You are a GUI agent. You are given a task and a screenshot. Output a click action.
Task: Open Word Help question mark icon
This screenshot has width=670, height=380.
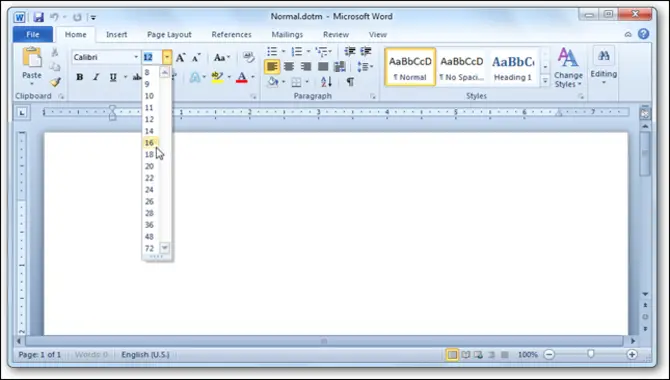click(644, 34)
